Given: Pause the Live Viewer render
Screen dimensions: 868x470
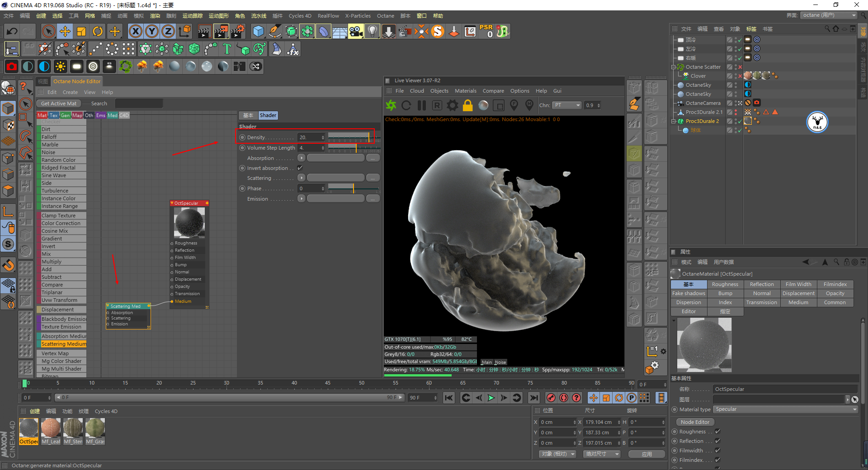Looking at the screenshot, I should 422,105.
